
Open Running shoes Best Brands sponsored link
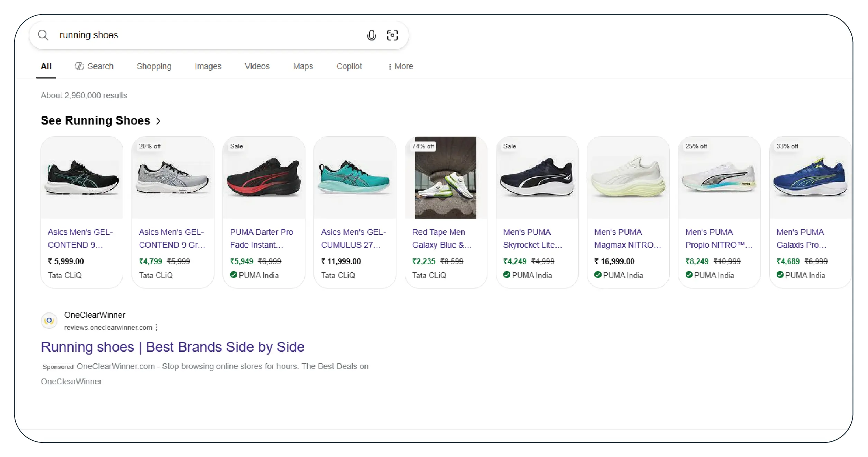[x=172, y=347]
